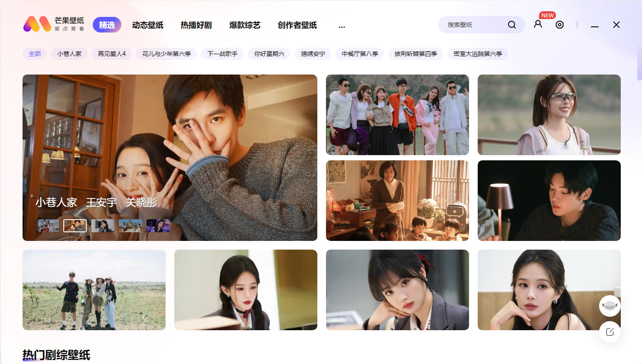Select the 密室大逃脱第六季 filter

[478, 54]
